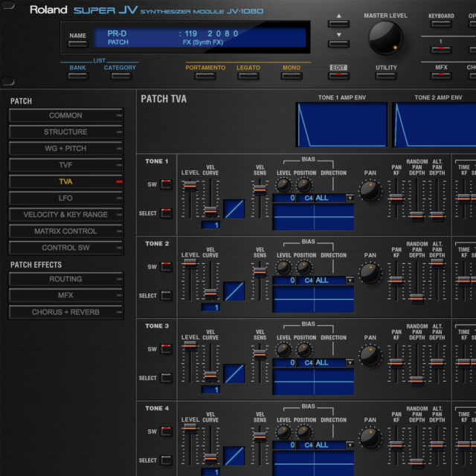Click the Category list button
Image resolution: width=476 pixels, height=476 pixels.
[120, 76]
